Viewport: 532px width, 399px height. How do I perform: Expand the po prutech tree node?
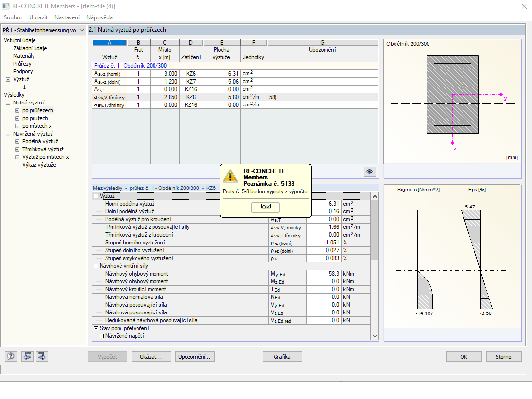coord(18,118)
